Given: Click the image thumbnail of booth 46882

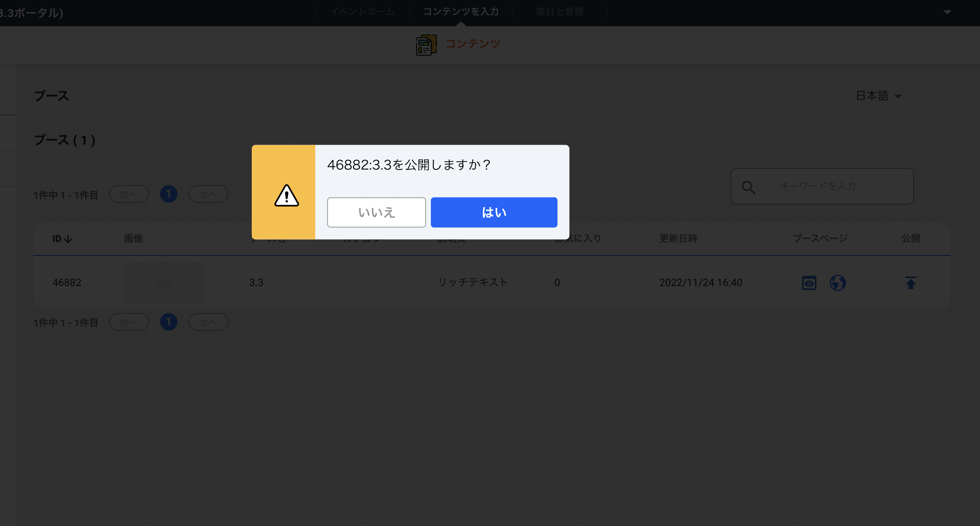Looking at the screenshot, I should tap(164, 282).
